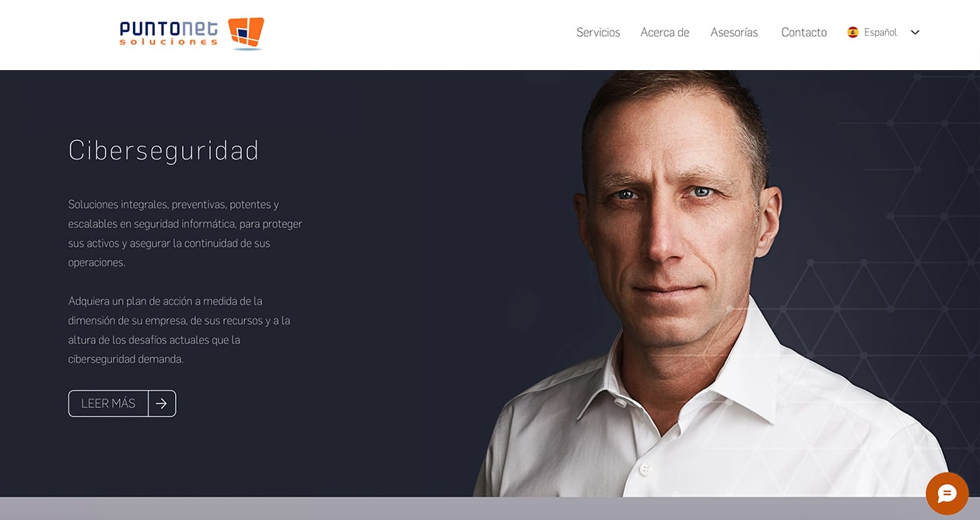The image size is (980, 520).
Task: Go to the Acerca de page
Action: coord(665,33)
